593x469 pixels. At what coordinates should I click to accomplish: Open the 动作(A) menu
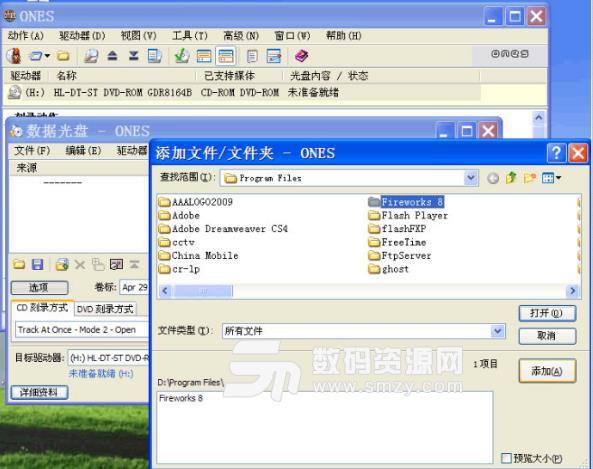point(26,36)
